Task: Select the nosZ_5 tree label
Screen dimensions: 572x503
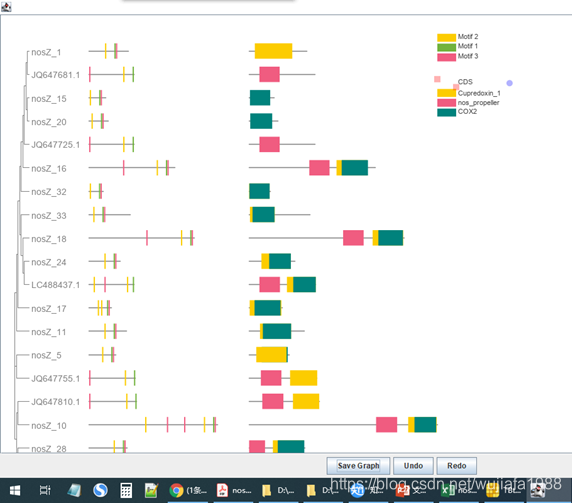Action: [46, 355]
